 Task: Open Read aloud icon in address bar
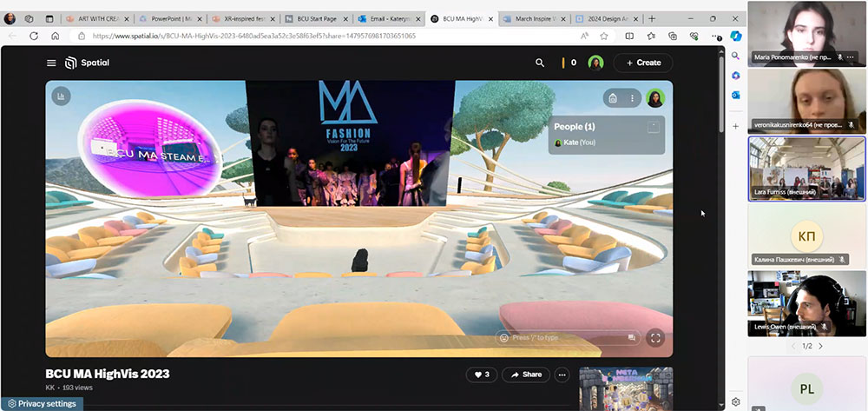click(x=584, y=36)
